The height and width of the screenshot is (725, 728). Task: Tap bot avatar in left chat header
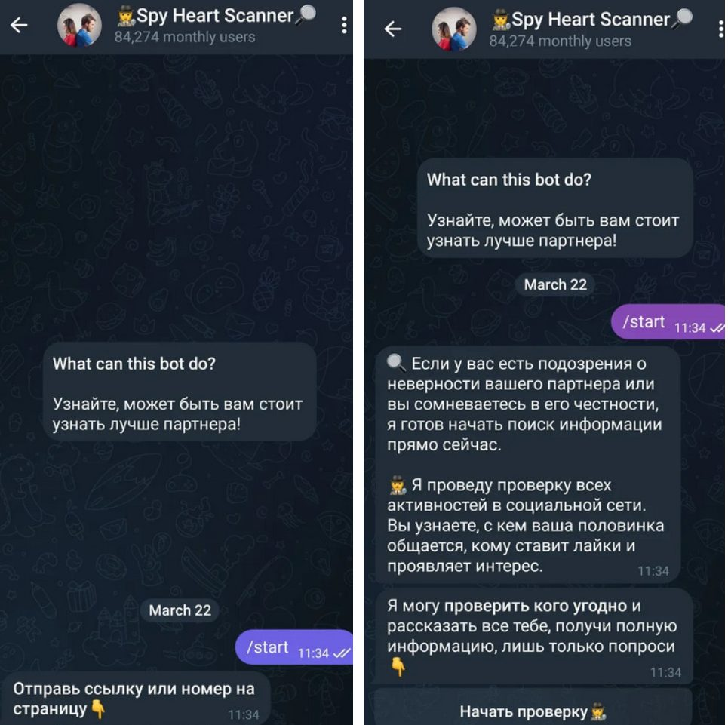click(x=79, y=26)
